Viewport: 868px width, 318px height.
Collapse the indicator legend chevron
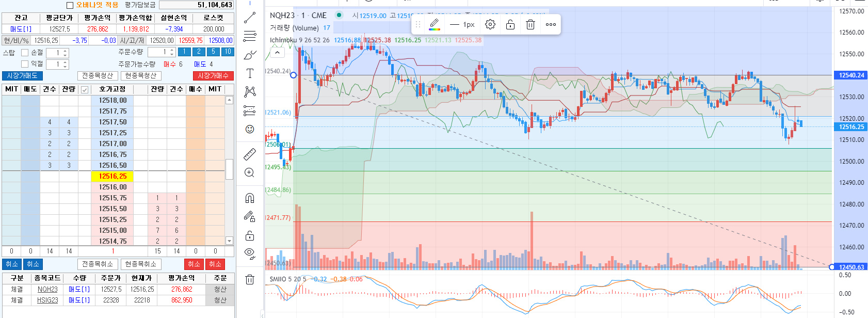[277, 53]
